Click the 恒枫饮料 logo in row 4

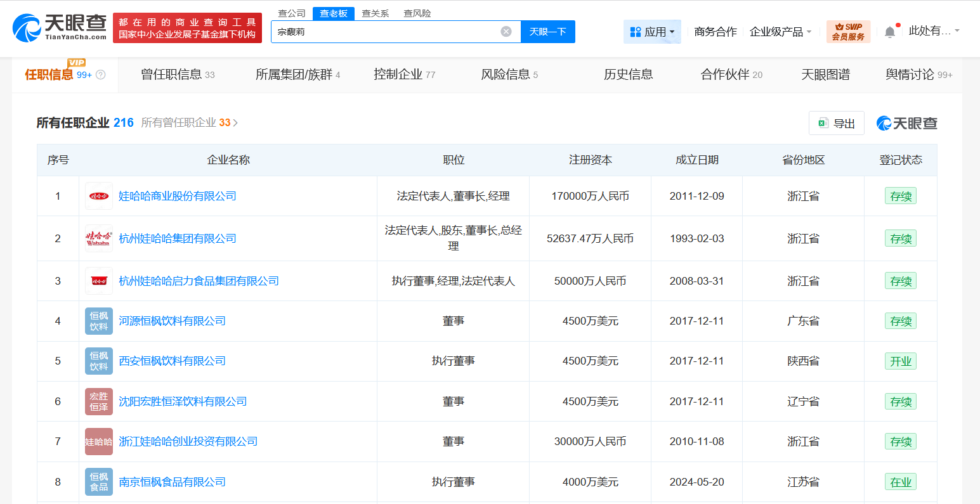pyautogui.click(x=98, y=321)
